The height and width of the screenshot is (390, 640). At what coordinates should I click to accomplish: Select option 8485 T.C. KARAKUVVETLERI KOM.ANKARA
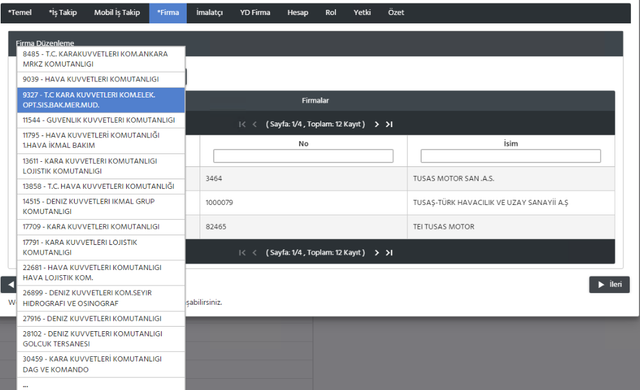(101, 59)
